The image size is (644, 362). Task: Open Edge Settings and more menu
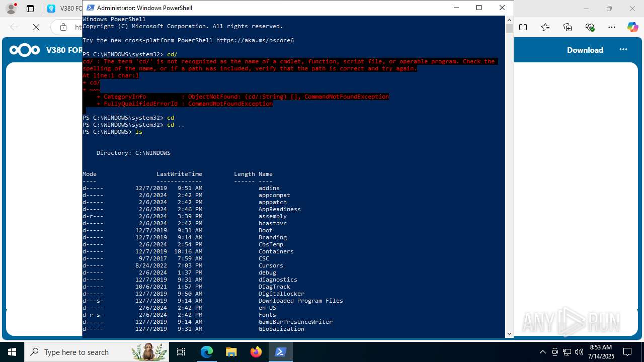click(x=612, y=27)
